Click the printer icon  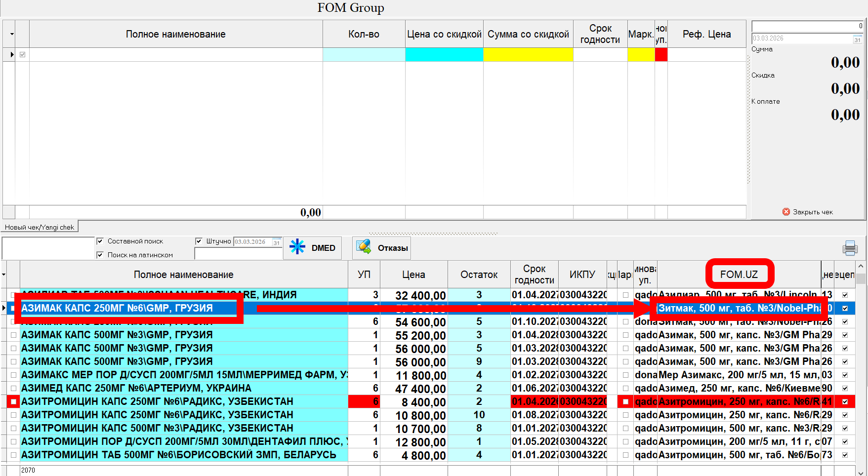click(x=850, y=248)
